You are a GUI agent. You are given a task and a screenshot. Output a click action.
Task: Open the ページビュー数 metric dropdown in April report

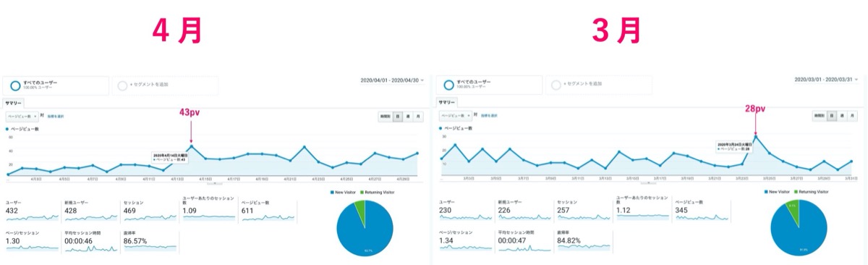pyautogui.click(x=22, y=116)
